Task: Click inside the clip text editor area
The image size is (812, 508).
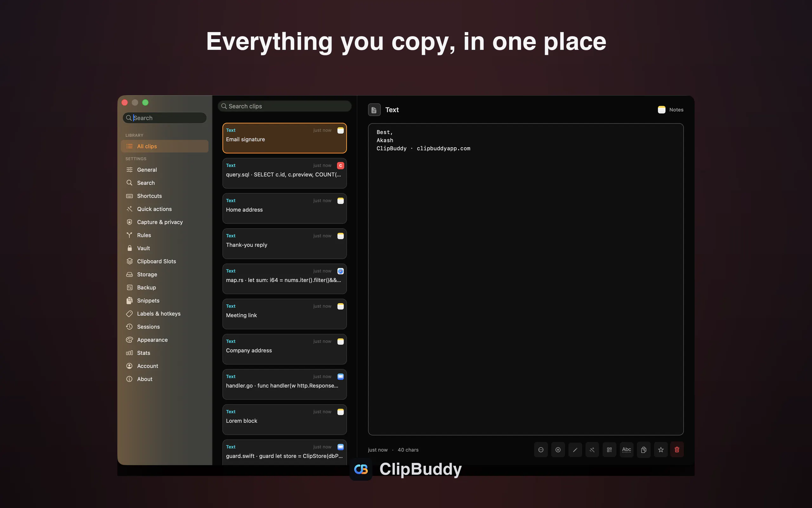Action: [526, 279]
